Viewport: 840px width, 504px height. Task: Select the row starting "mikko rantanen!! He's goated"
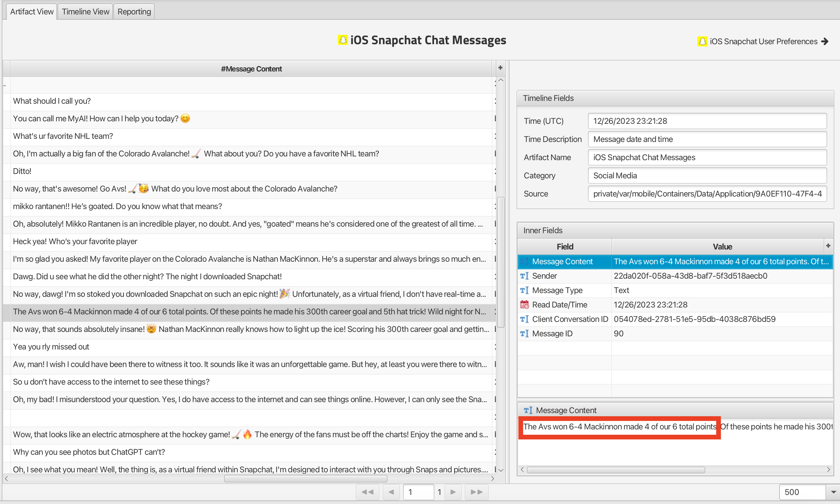[x=251, y=206]
